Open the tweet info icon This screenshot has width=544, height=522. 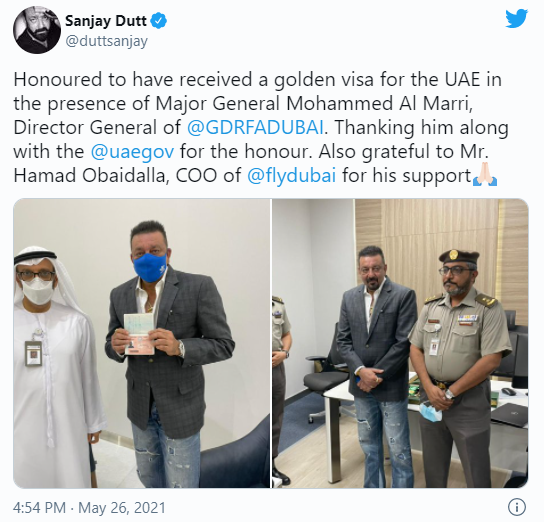517,507
